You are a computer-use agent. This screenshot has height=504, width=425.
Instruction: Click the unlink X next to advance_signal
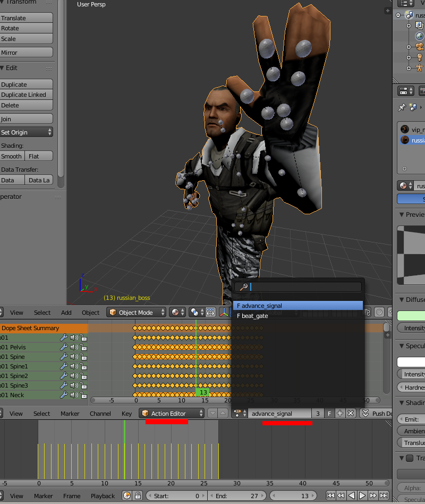[x=351, y=414]
